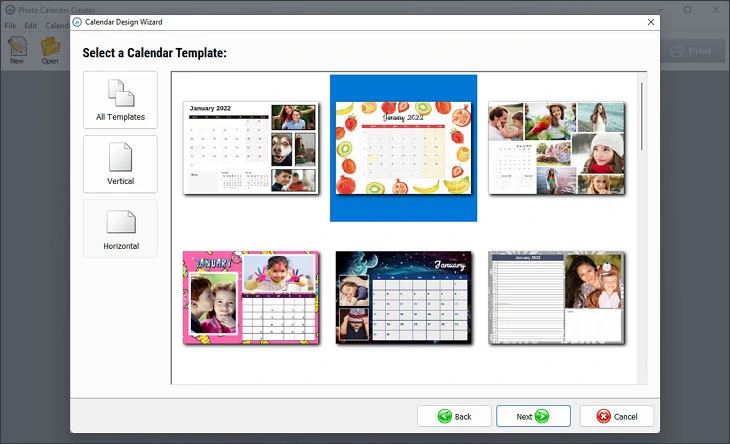Choose the fruit watercolor calendar template
This screenshot has width=730, height=444.
(403, 148)
